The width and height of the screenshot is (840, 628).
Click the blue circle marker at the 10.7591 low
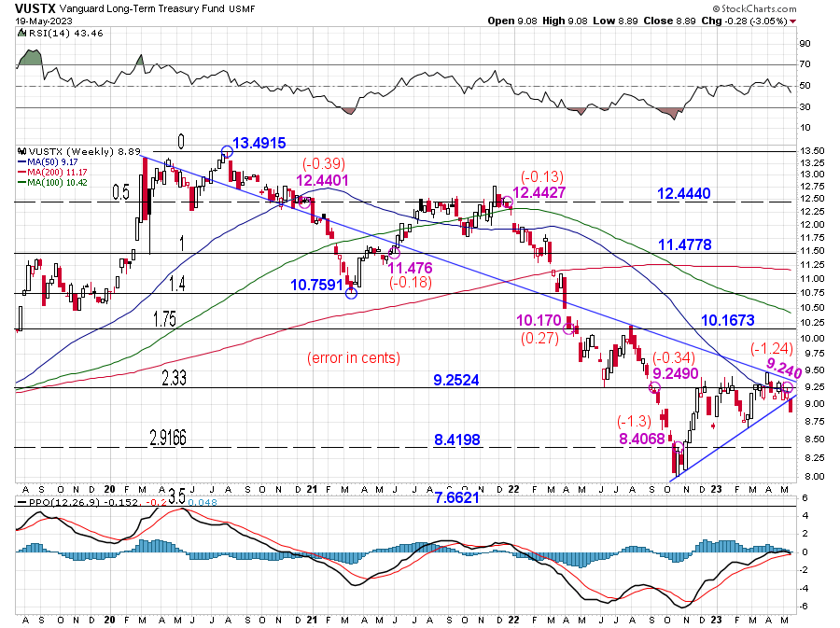click(351, 293)
